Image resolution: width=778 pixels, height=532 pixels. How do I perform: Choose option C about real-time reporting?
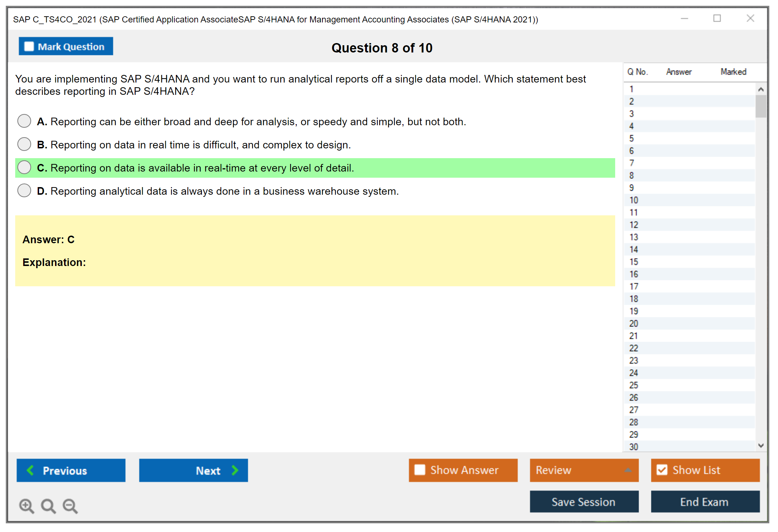click(x=24, y=167)
